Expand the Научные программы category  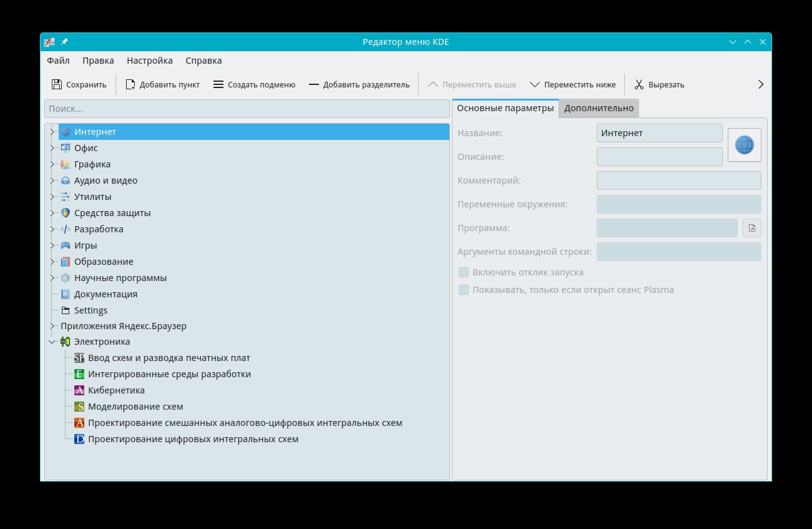tap(52, 278)
